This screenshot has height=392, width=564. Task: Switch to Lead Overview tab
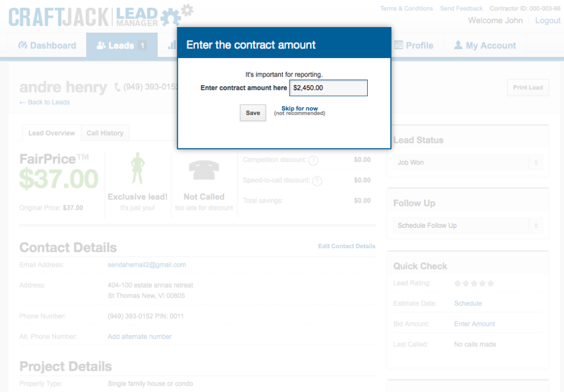click(51, 133)
